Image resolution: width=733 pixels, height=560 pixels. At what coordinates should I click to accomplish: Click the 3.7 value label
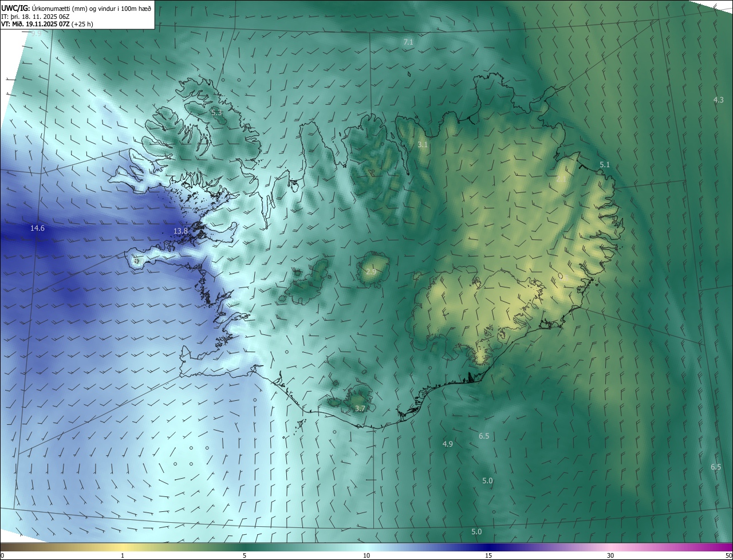[360, 408]
